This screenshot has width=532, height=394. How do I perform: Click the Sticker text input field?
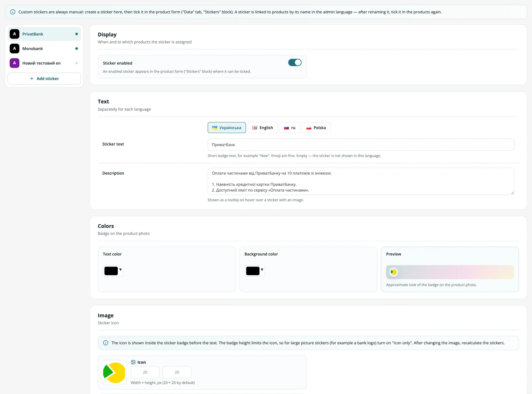click(361, 145)
